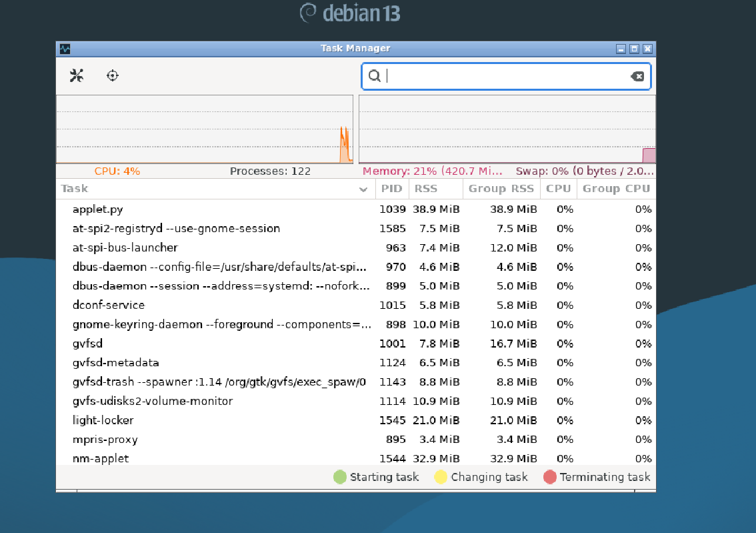The image size is (756, 533).
Task: Select the light-locker process
Action: click(356, 420)
